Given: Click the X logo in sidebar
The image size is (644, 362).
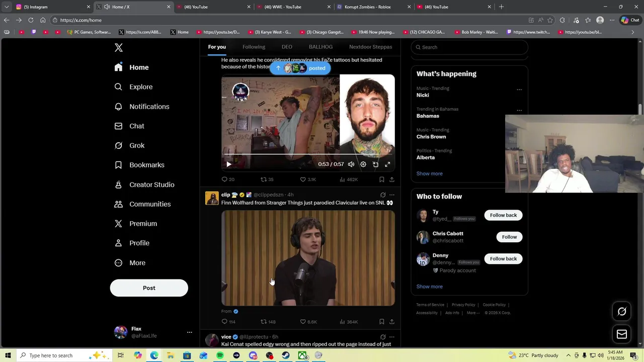Looking at the screenshot, I should [118, 48].
